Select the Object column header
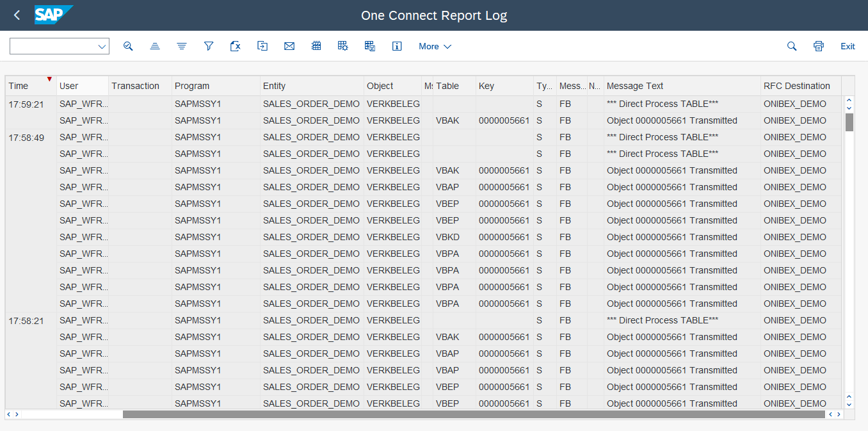868x431 pixels. [392, 86]
